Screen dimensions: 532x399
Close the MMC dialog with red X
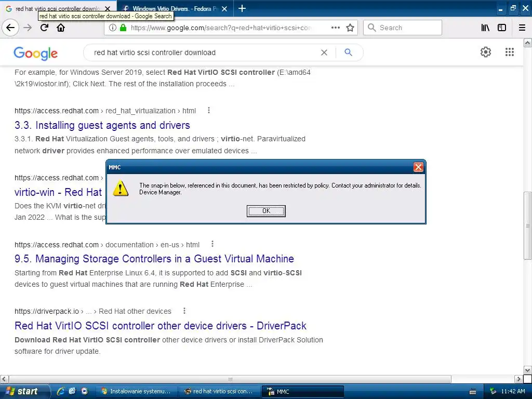coord(418,167)
